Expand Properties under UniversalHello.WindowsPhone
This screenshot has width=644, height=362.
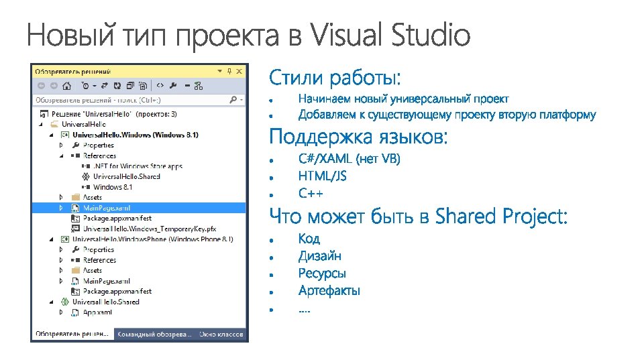pyautogui.click(x=61, y=249)
